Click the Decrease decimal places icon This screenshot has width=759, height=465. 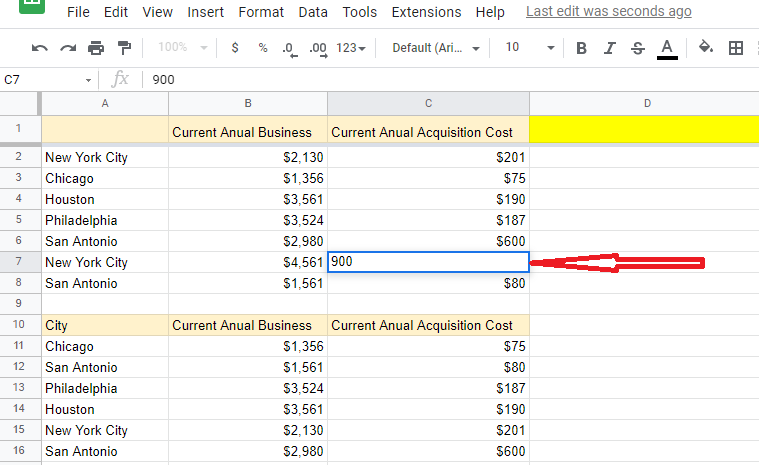pyautogui.click(x=289, y=48)
